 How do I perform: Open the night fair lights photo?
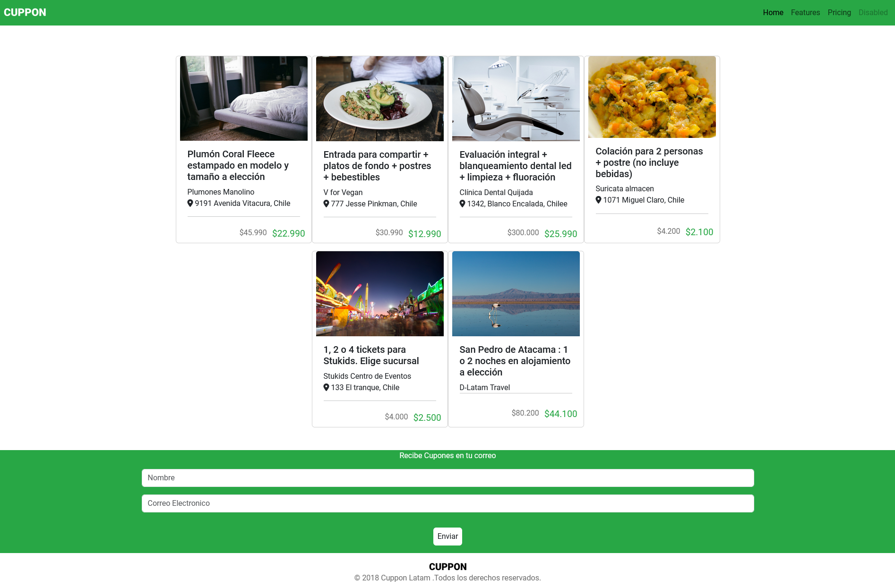380,294
